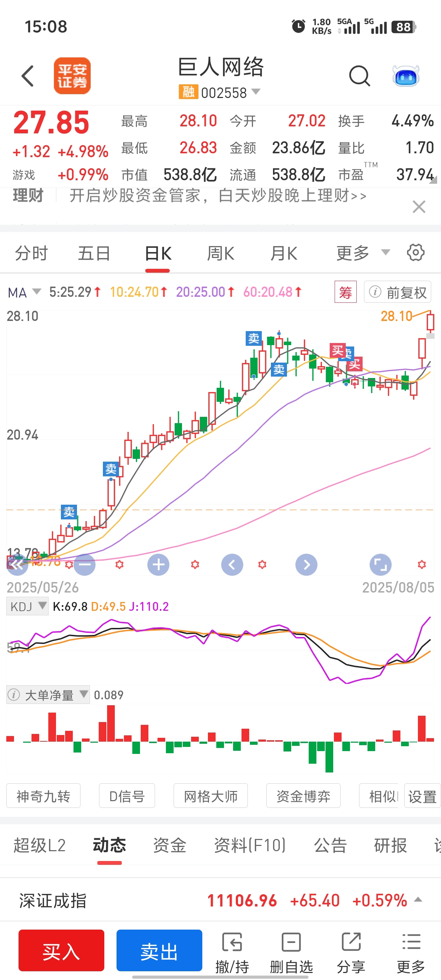Tap the upper 买 signal marker

[337, 350]
